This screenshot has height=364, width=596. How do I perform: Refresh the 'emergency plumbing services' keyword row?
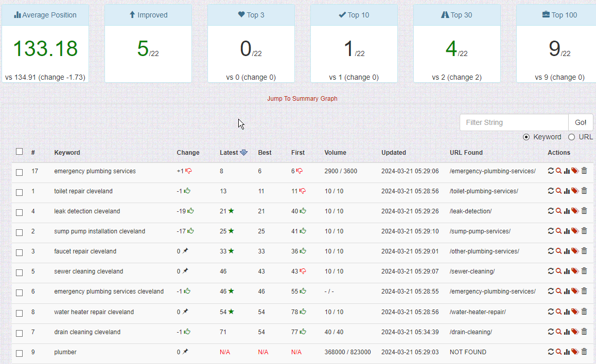click(x=551, y=171)
